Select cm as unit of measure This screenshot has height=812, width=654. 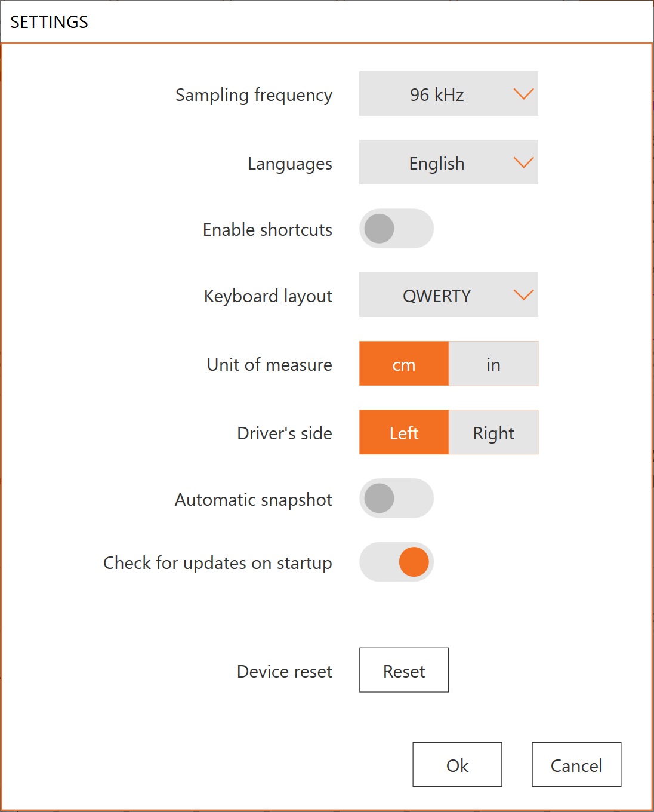[x=404, y=364]
